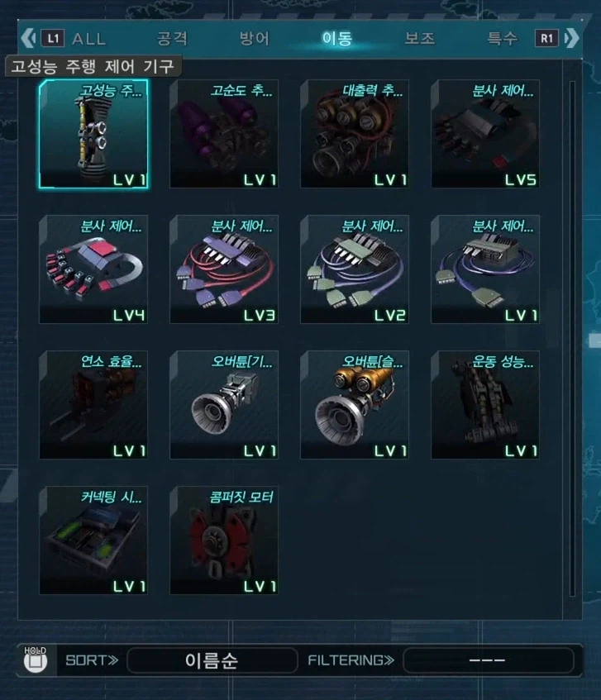The height and width of the screenshot is (700, 601).
Task: Choose the 오버튠[슬... twin-tank nozzle part
Action: [x=355, y=405]
